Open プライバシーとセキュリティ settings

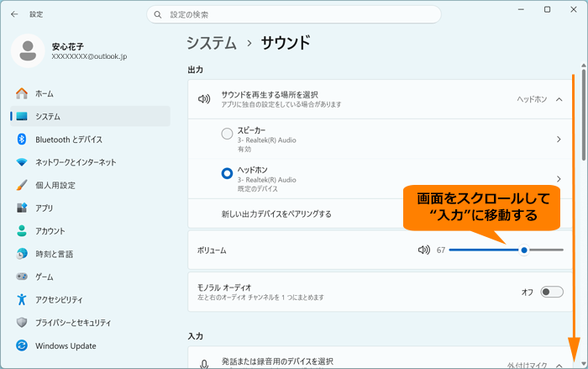tap(91, 323)
